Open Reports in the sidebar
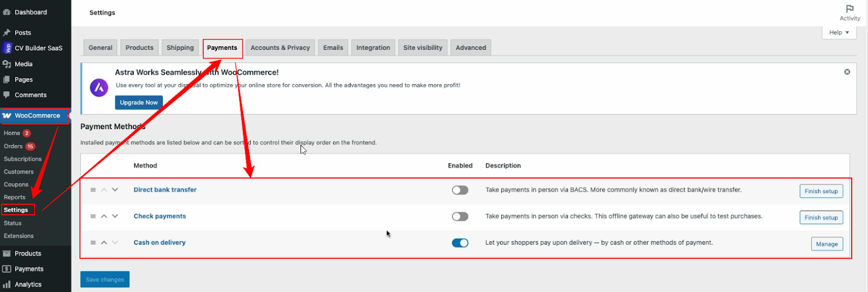Screen dimensions: 868x292 point(15,197)
